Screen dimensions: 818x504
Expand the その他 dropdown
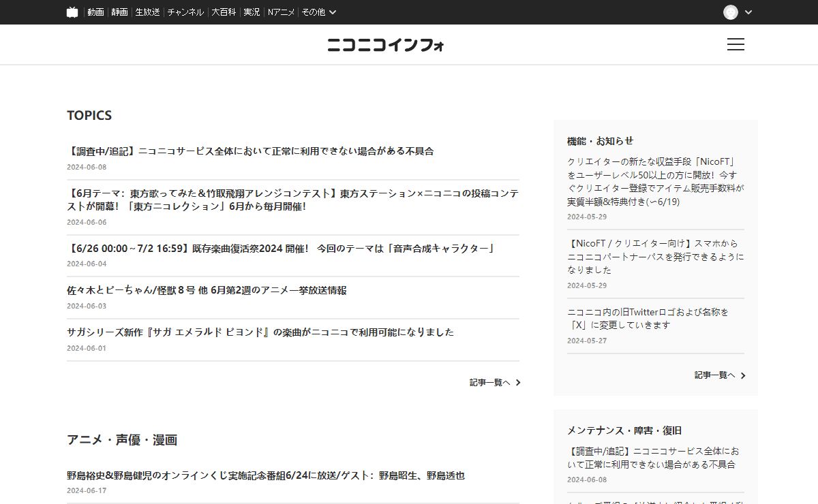(x=319, y=12)
